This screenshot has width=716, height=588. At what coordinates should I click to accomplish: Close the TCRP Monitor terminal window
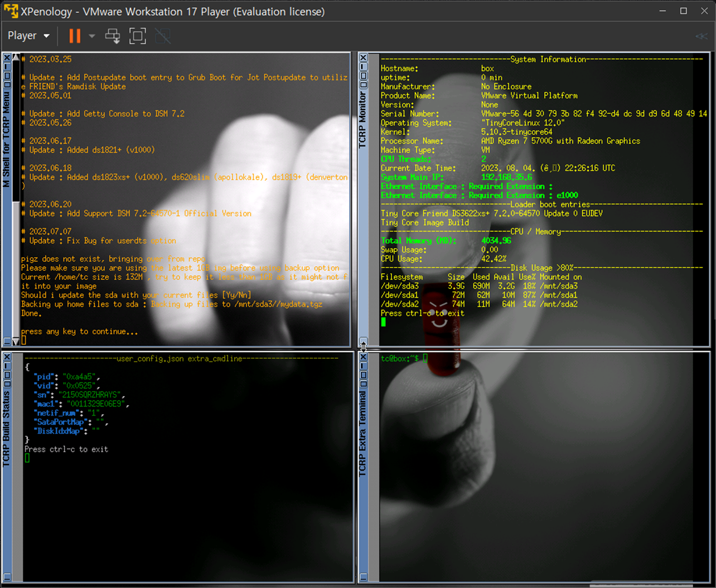[x=363, y=57]
